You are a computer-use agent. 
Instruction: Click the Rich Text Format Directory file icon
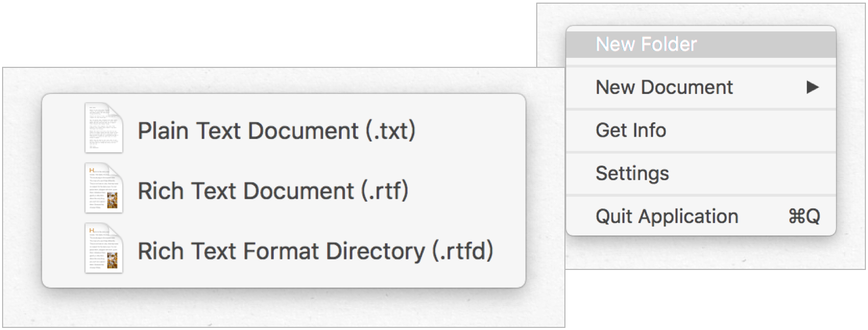(104, 248)
